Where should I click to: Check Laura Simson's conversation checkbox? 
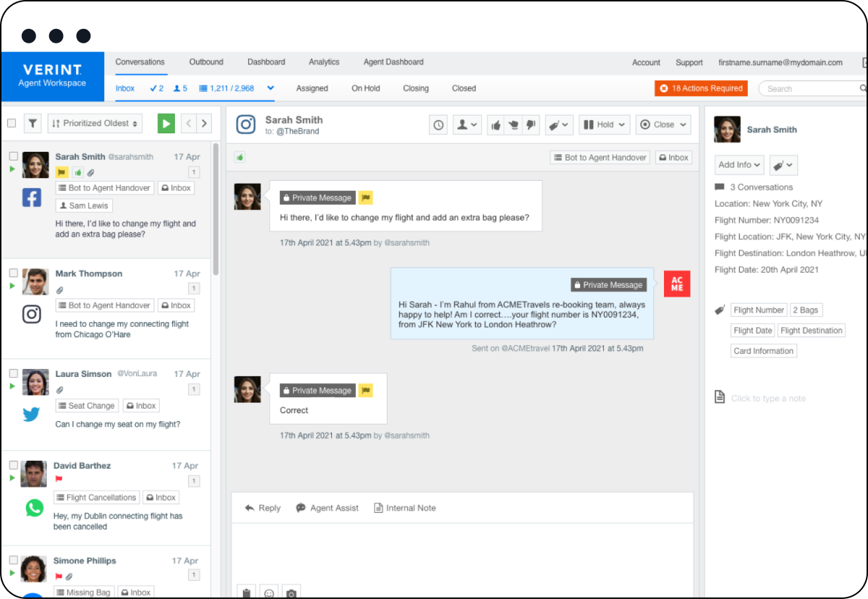pyautogui.click(x=13, y=373)
